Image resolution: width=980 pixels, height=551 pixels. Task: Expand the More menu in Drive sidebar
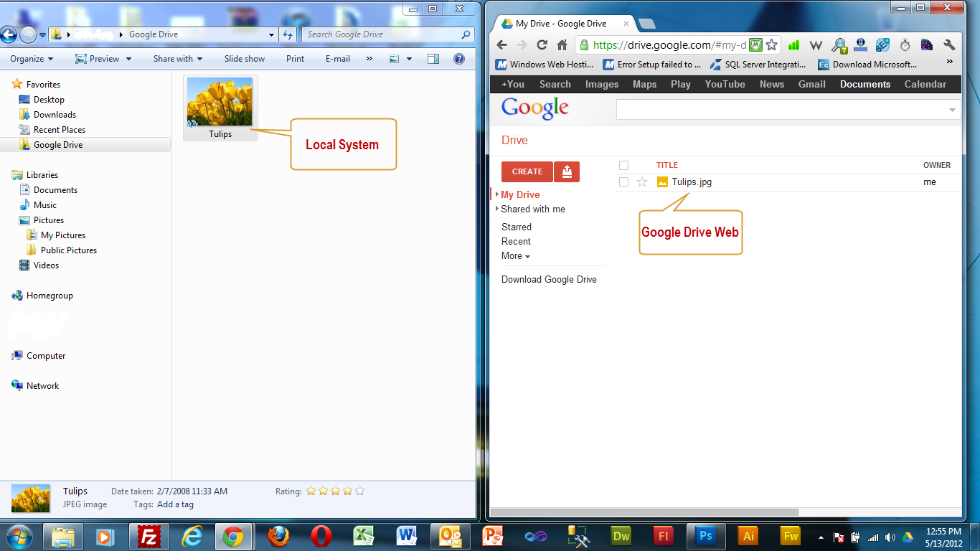tap(516, 256)
